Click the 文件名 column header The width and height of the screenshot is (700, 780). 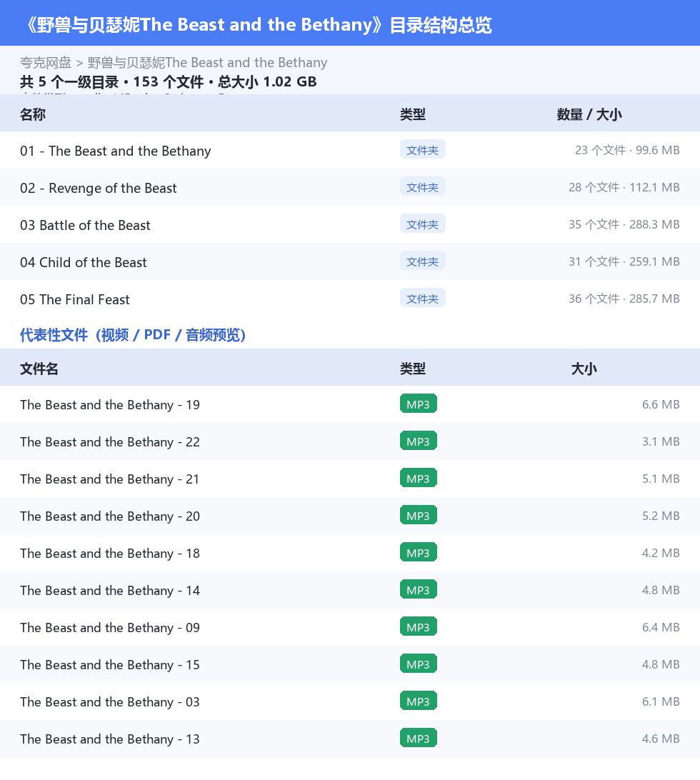(39, 369)
